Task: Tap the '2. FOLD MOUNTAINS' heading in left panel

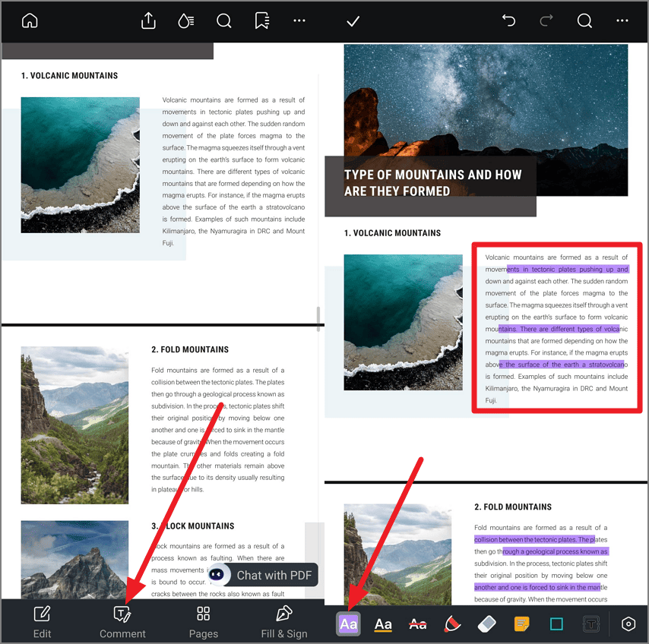Action: pyautogui.click(x=190, y=349)
